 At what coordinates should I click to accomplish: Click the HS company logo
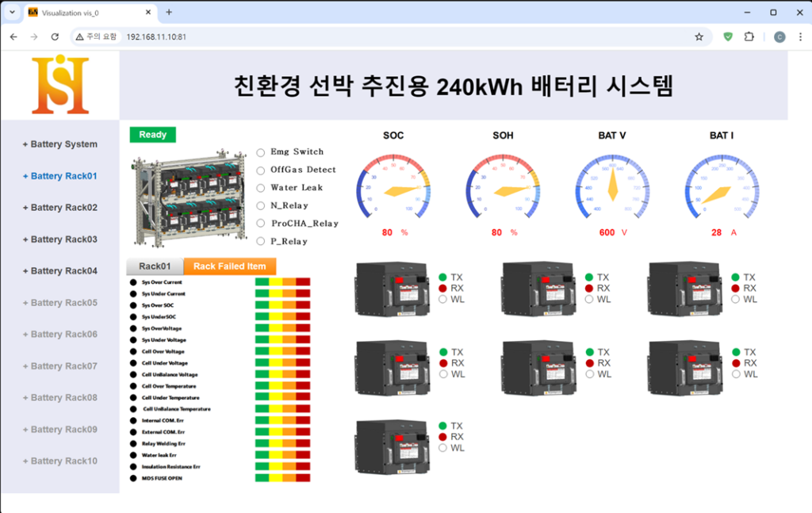[x=60, y=86]
